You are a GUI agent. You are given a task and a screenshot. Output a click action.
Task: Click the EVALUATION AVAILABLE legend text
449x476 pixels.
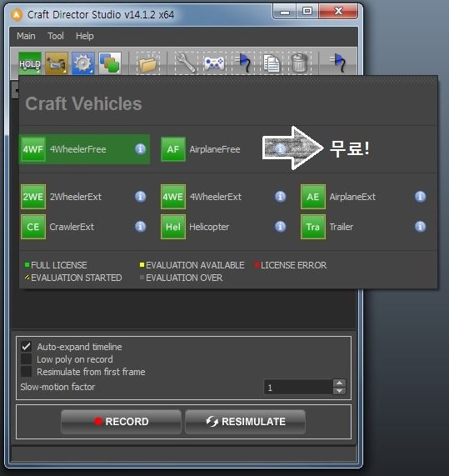click(x=195, y=265)
